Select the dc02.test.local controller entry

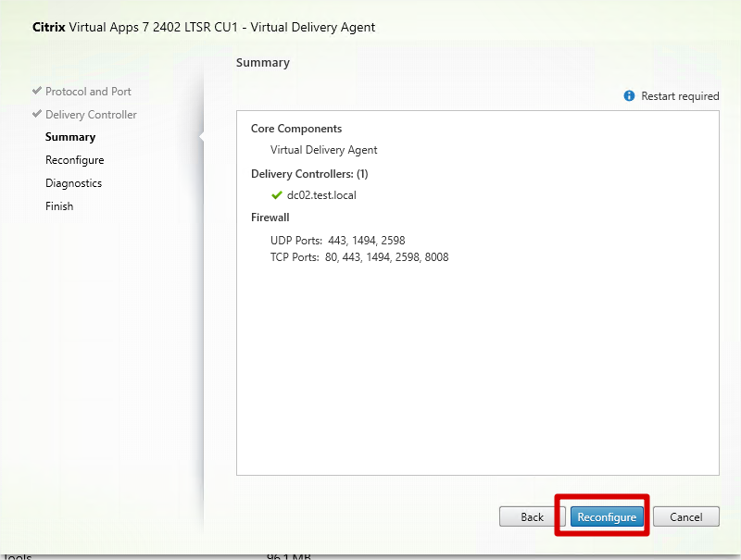[321, 195]
